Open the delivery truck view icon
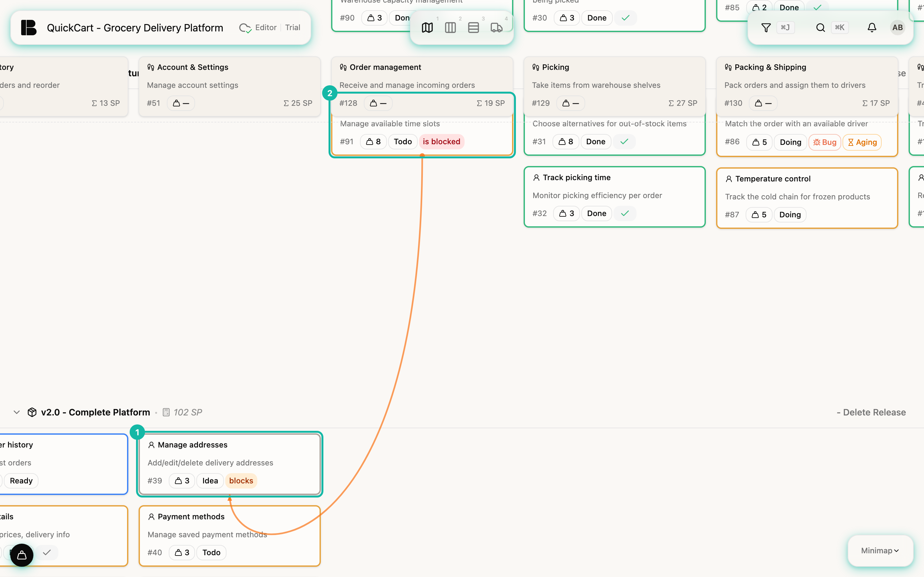 click(x=496, y=28)
